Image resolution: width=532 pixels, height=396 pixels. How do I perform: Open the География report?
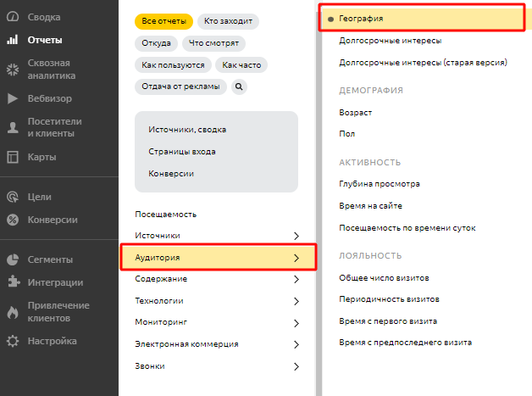(x=363, y=18)
